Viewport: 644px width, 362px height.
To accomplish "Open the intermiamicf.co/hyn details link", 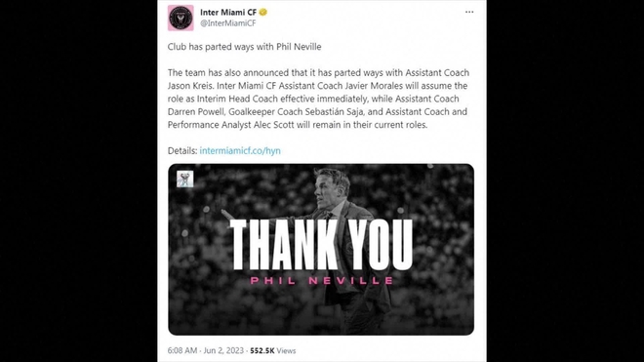I will point(240,151).
